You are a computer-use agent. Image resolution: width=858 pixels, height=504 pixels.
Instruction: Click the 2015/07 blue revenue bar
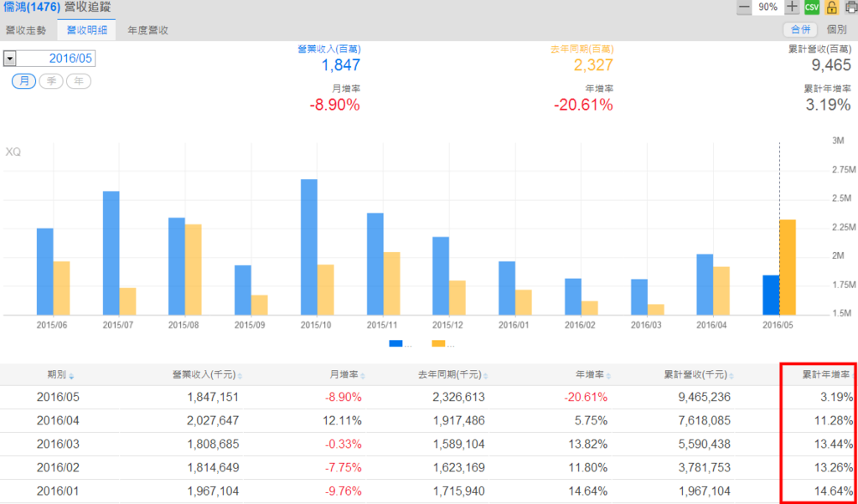tap(111, 253)
